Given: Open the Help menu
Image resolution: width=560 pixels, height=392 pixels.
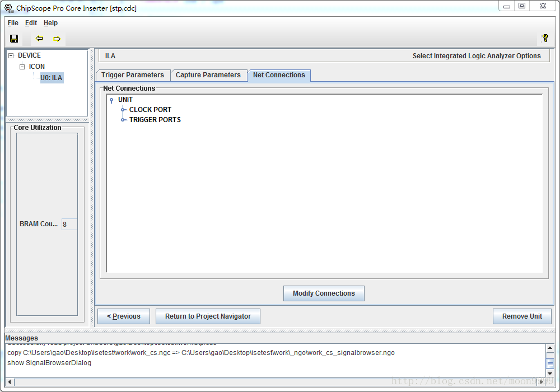Looking at the screenshot, I should [x=51, y=23].
